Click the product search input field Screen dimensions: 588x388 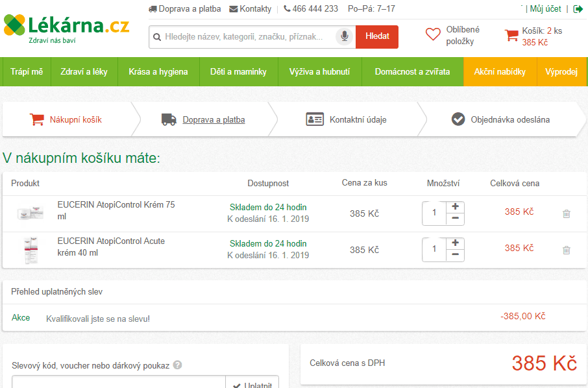coord(247,37)
